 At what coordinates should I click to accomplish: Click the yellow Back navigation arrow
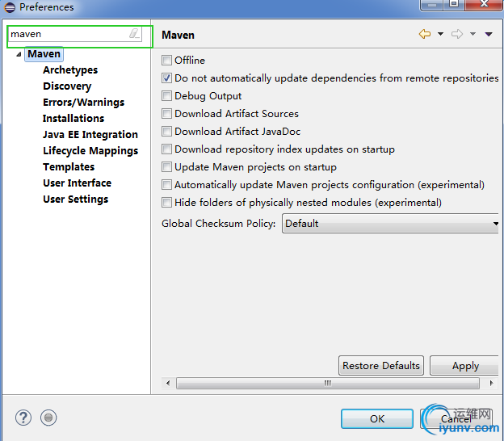[x=425, y=34]
